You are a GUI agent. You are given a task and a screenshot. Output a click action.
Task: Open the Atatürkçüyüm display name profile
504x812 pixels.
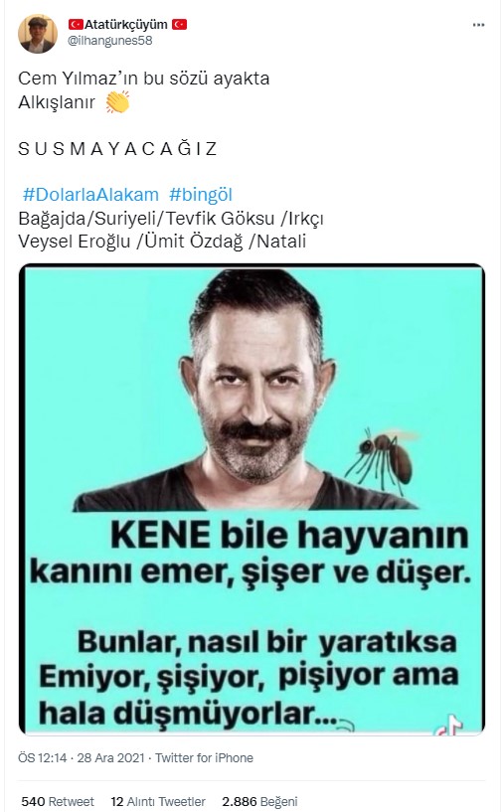pyautogui.click(x=126, y=24)
